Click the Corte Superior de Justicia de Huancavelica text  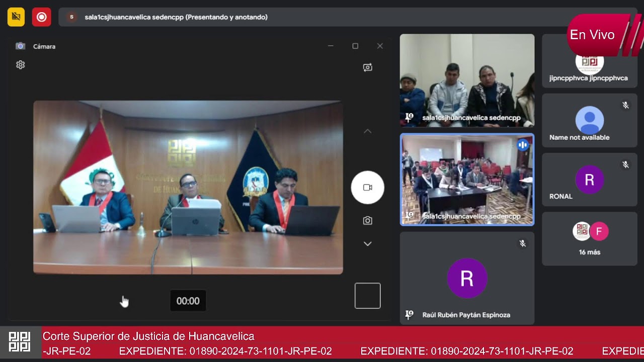coord(148,336)
